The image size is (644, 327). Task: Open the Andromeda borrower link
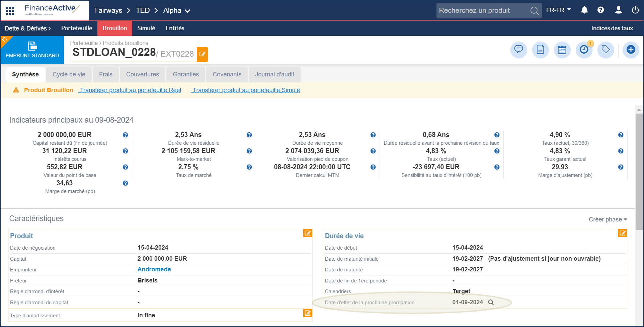tap(154, 269)
